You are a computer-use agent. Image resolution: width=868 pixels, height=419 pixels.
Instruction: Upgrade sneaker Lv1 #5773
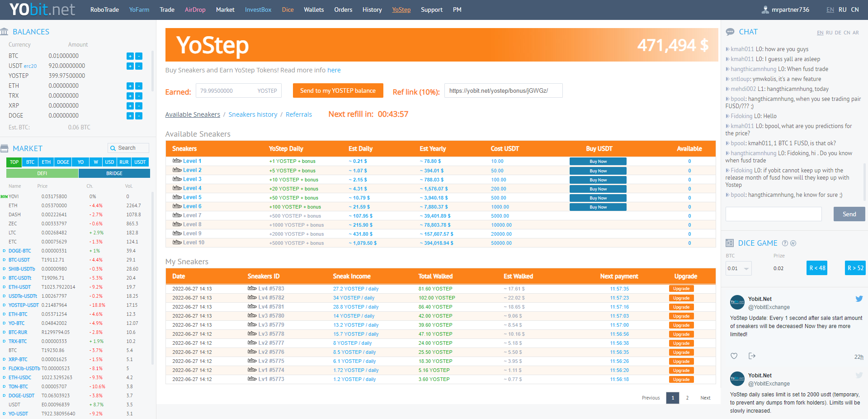coord(681,380)
